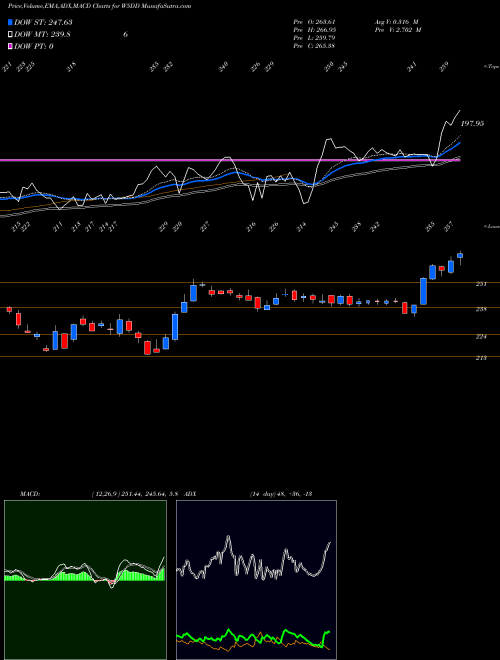This screenshot has height=660, width=500.
Task: Select the 'DOW PT: 0' legend text
Action: 33,46
